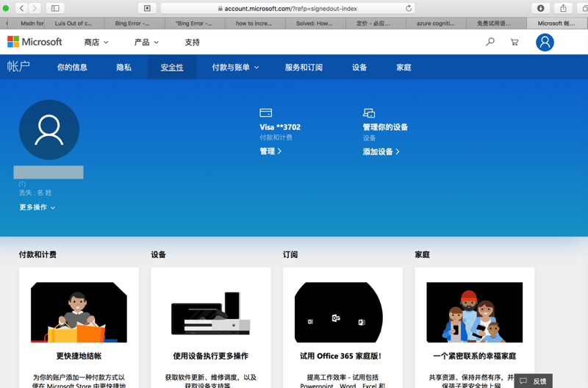Click the reader view icon beside address bar
The width and height of the screenshot is (588, 388).
point(147,8)
